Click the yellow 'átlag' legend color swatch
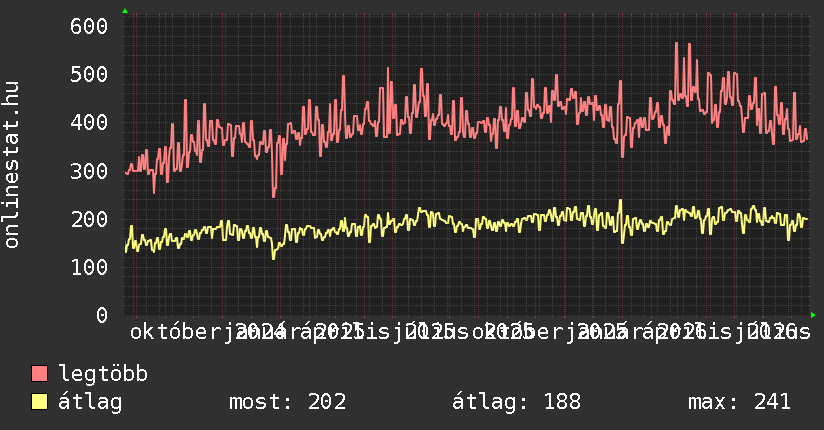The width and height of the screenshot is (824, 430). coord(39,402)
